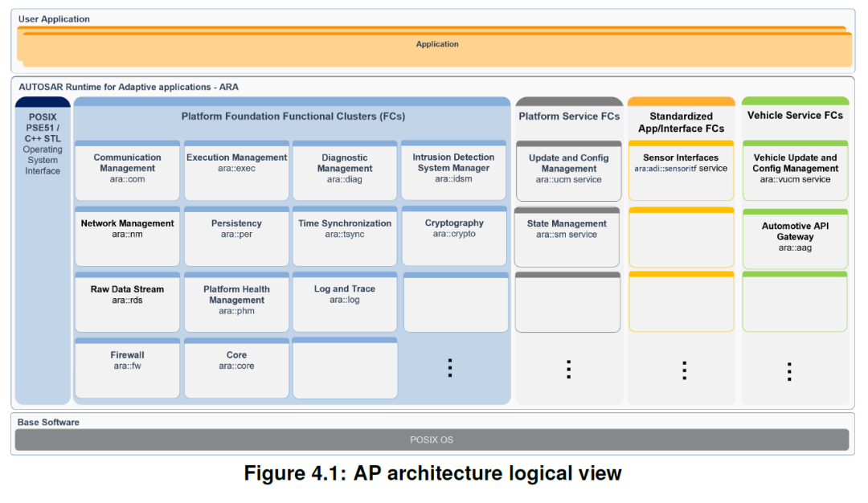Open the Communication Management ara::com box
The image size is (868, 503).
pyautogui.click(x=127, y=170)
